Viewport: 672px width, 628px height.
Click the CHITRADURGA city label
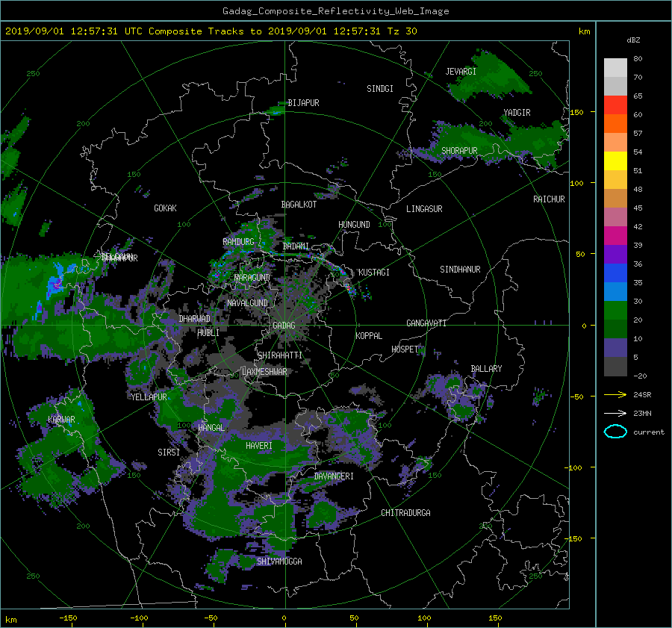click(406, 513)
